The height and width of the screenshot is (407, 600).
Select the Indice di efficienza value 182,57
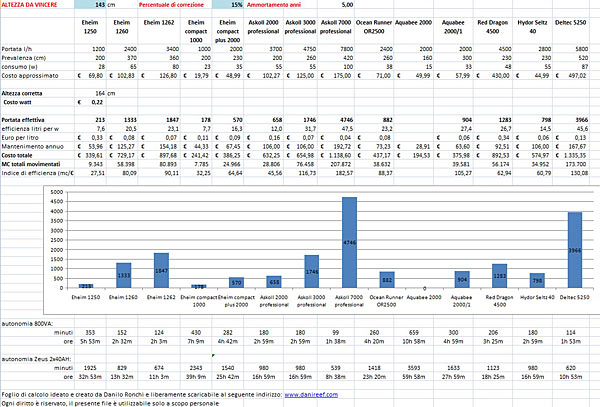(x=336, y=173)
